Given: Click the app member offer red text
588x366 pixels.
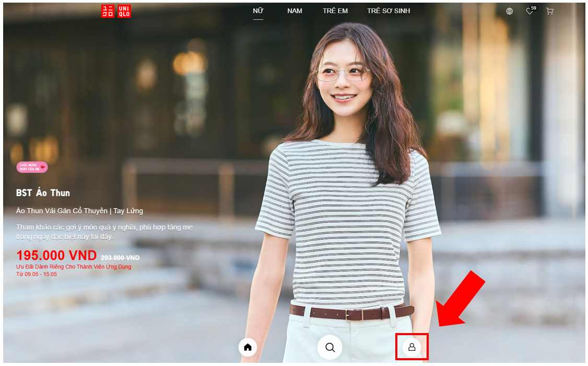Looking at the screenshot, I should (74, 267).
